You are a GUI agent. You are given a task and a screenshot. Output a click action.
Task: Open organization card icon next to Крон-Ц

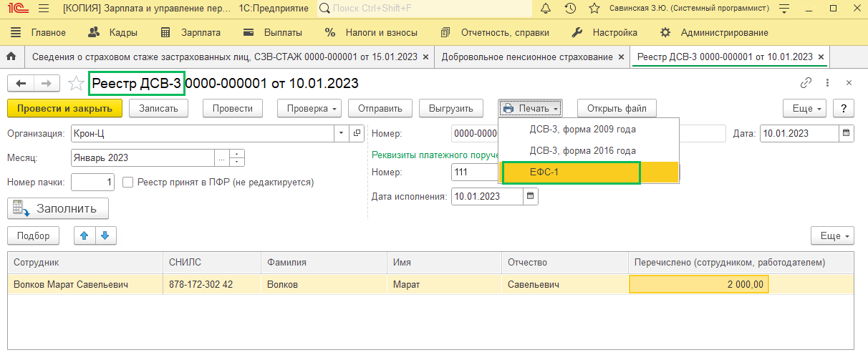pyautogui.click(x=357, y=133)
